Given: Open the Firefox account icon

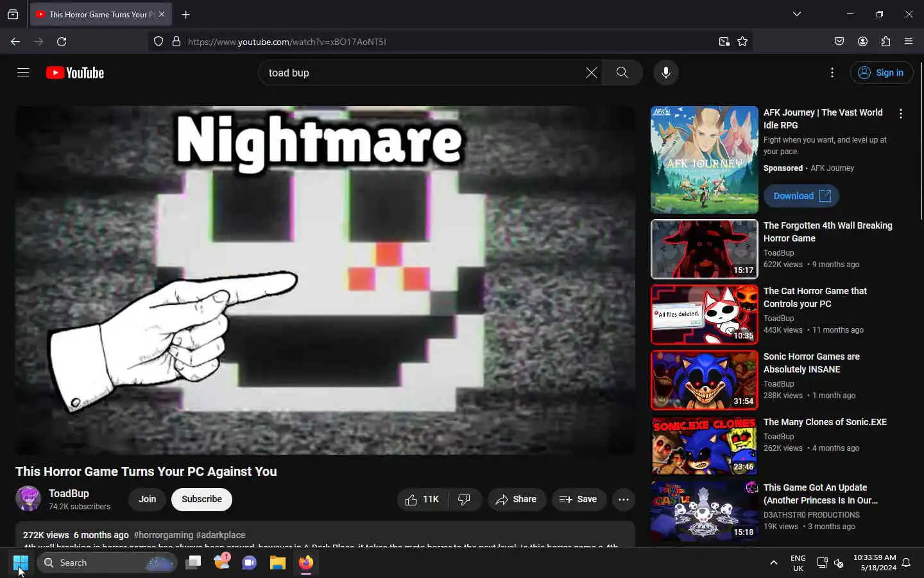Looking at the screenshot, I should (x=862, y=42).
